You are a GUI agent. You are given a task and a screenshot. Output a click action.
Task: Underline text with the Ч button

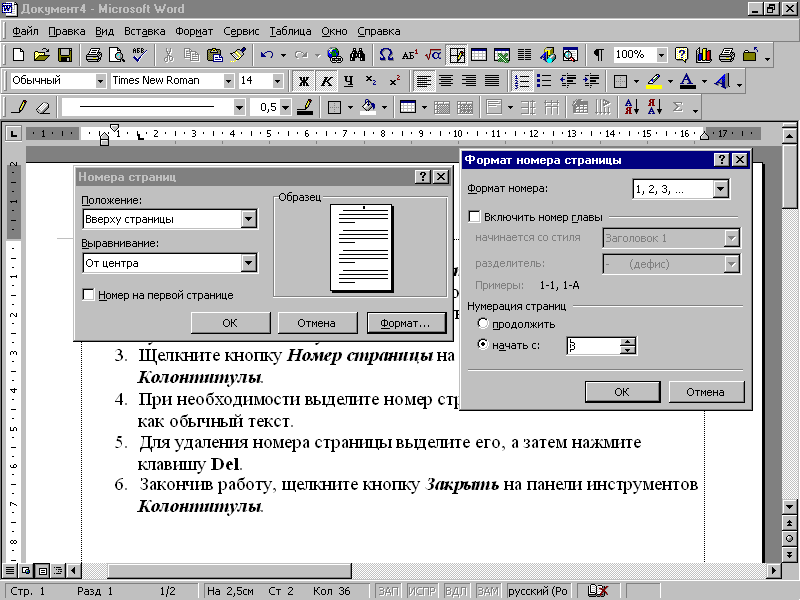pyautogui.click(x=349, y=81)
